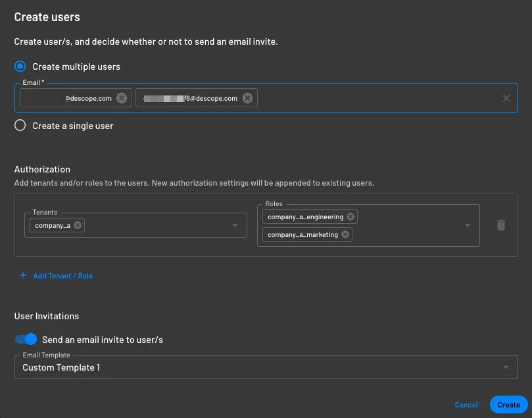The image size is (532, 418).
Task: Click the Create a single user label
Action: point(73,126)
